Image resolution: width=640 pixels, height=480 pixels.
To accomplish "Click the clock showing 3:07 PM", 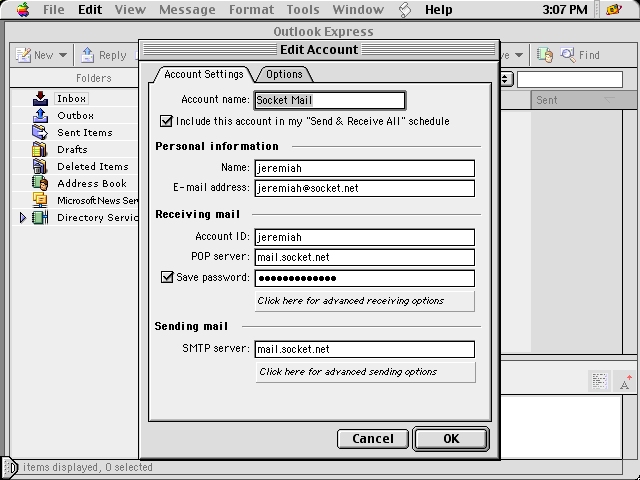I will 565,9.
